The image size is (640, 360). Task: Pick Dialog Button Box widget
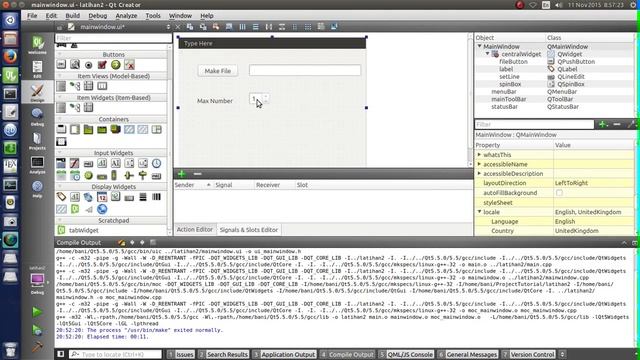coord(129,64)
